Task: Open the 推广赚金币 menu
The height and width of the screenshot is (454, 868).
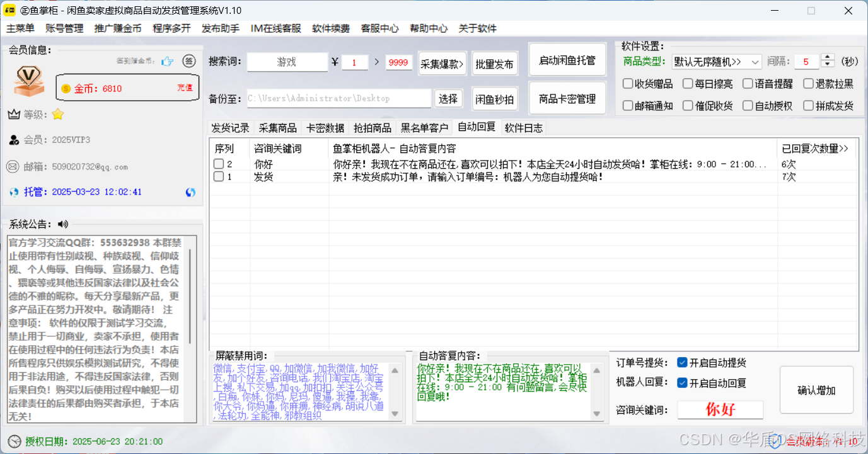Action: pos(118,28)
